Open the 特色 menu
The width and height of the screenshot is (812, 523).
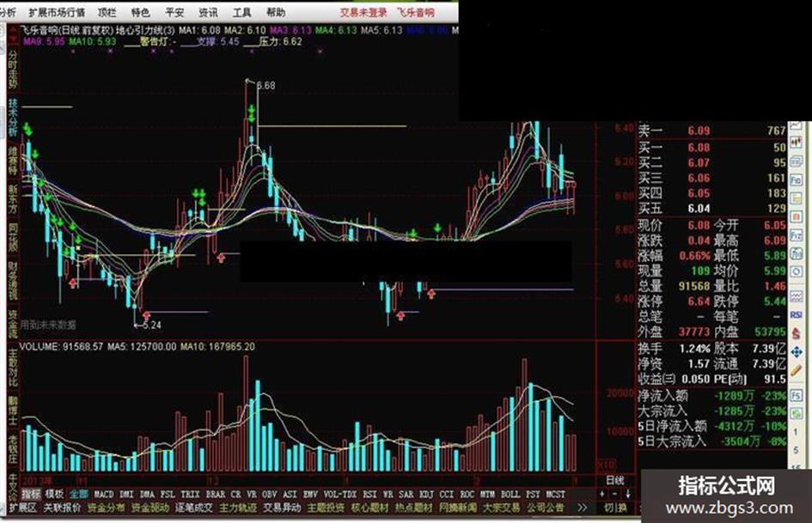click(140, 12)
